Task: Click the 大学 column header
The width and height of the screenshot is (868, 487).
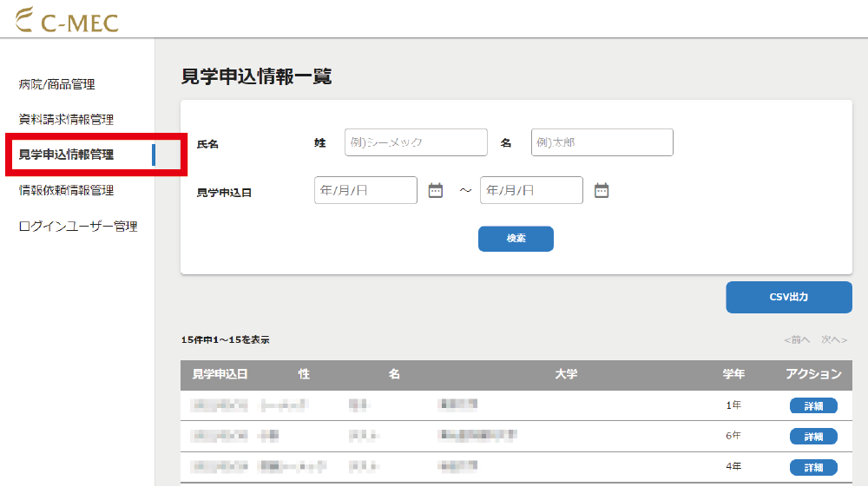Action: coord(566,375)
